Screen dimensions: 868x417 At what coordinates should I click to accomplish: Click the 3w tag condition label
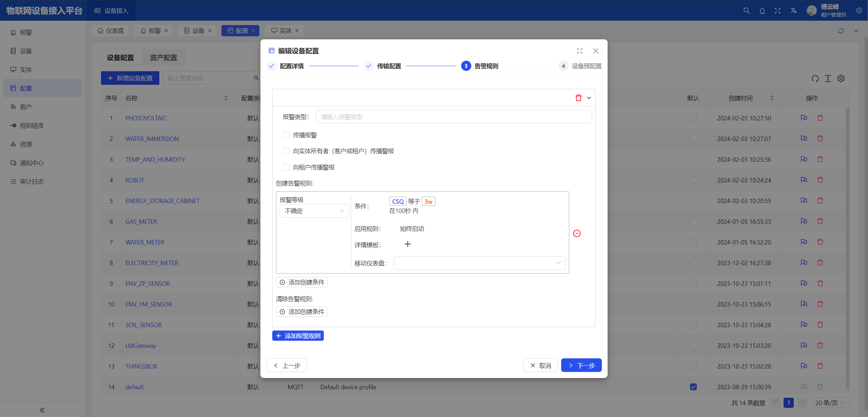pos(429,201)
